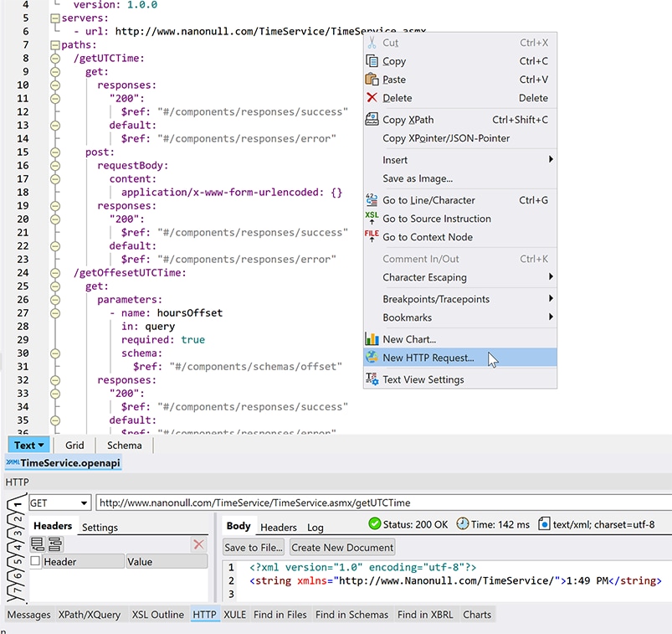The image size is (672, 634).
Task: Open the Text view mode dropdown arrow
Action: [41, 446]
